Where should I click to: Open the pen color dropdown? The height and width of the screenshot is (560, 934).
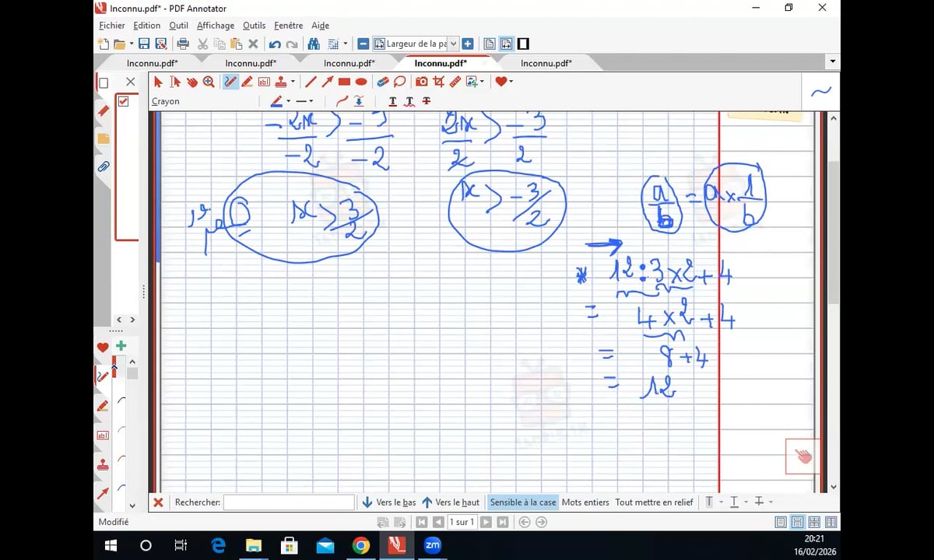point(288,101)
